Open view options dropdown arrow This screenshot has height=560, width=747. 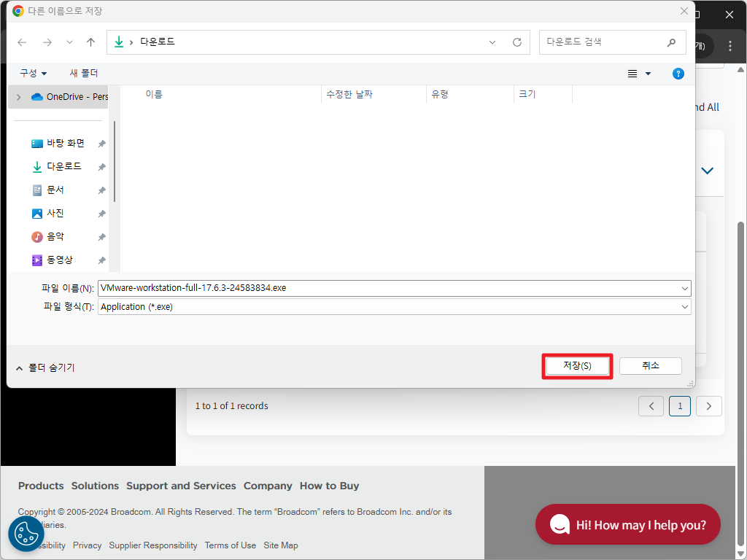pyautogui.click(x=648, y=74)
